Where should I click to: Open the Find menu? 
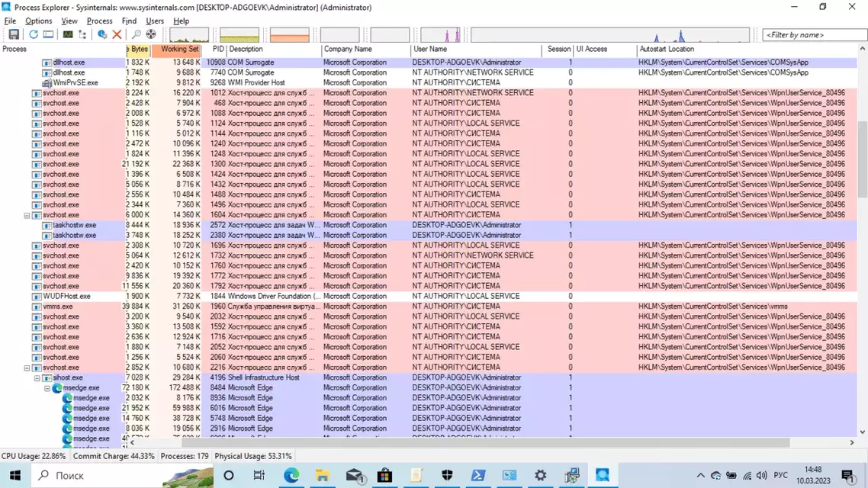pos(129,21)
